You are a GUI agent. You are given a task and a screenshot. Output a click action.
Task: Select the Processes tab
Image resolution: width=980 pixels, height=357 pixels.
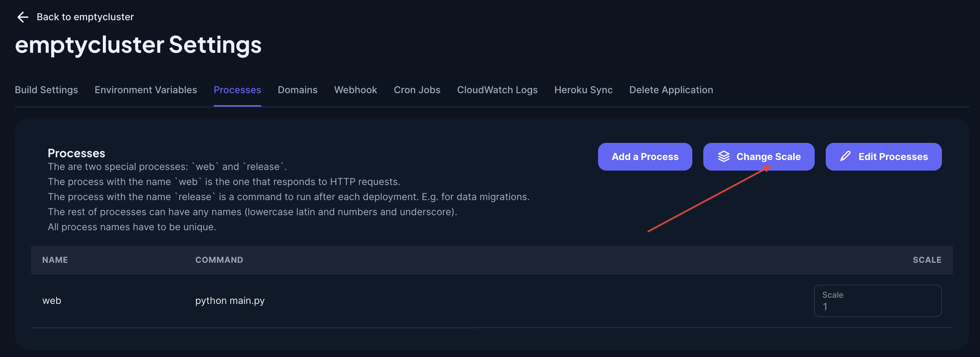[x=237, y=90]
